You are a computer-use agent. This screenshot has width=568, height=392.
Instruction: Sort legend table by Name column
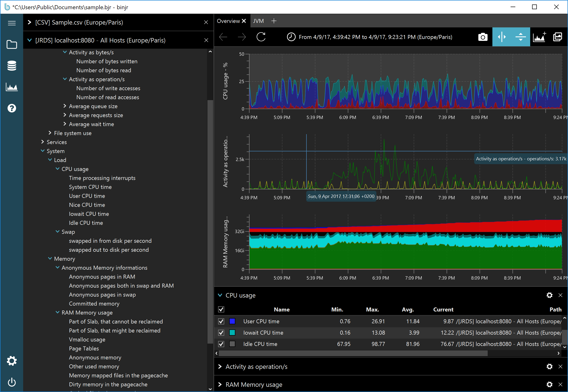point(282,310)
